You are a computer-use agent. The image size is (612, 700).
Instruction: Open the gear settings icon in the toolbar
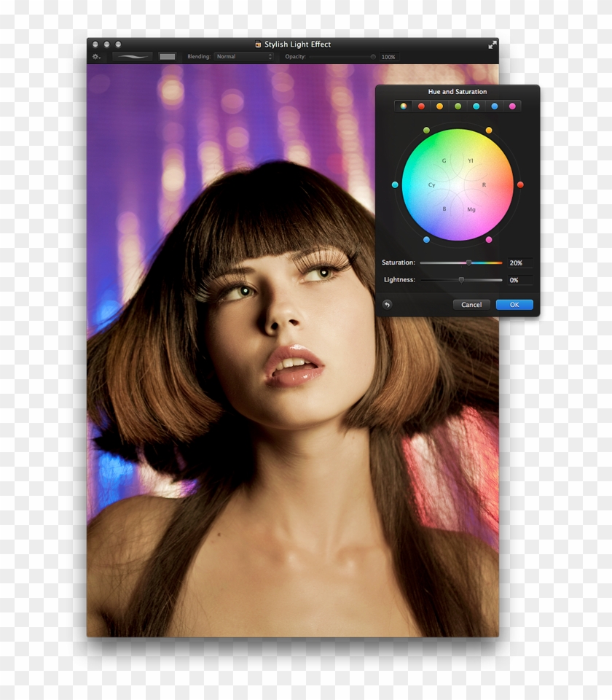point(96,55)
